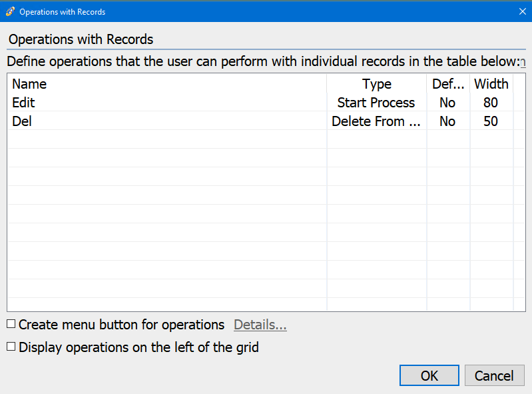Click the Width column header
Viewport: 532px width, 394px height.
[491, 84]
